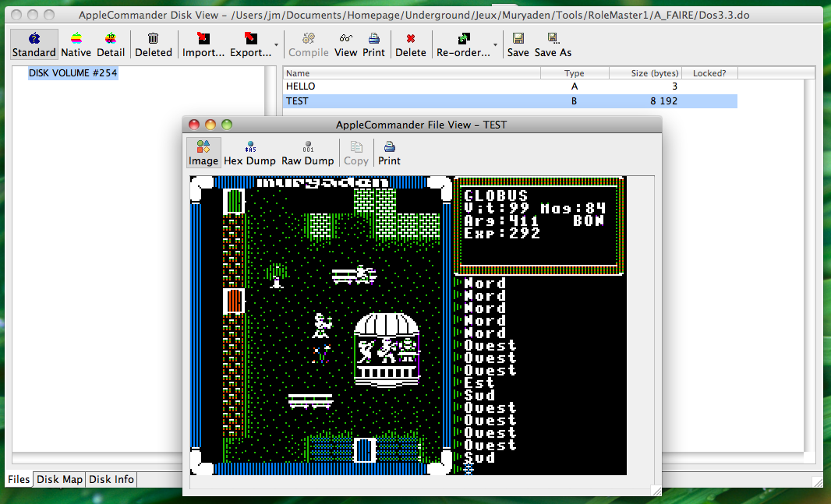The width and height of the screenshot is (831, 504).
Task: Open the Disk Map tab
Action: tap(59, 479)
